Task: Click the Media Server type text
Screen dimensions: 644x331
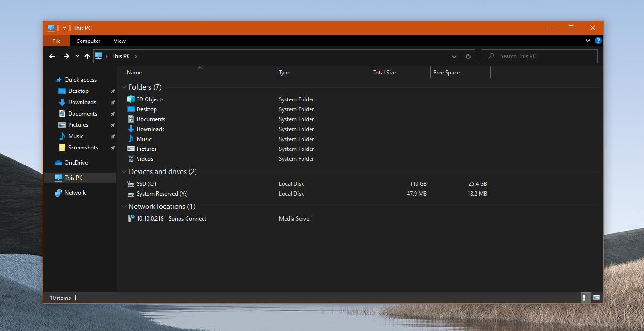Action: point(295,219)
